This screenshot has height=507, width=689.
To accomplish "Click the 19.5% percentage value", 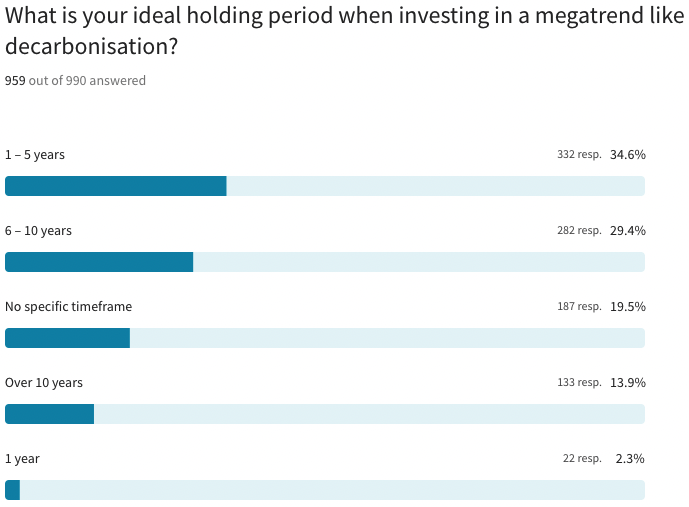I will pos(628,307).
